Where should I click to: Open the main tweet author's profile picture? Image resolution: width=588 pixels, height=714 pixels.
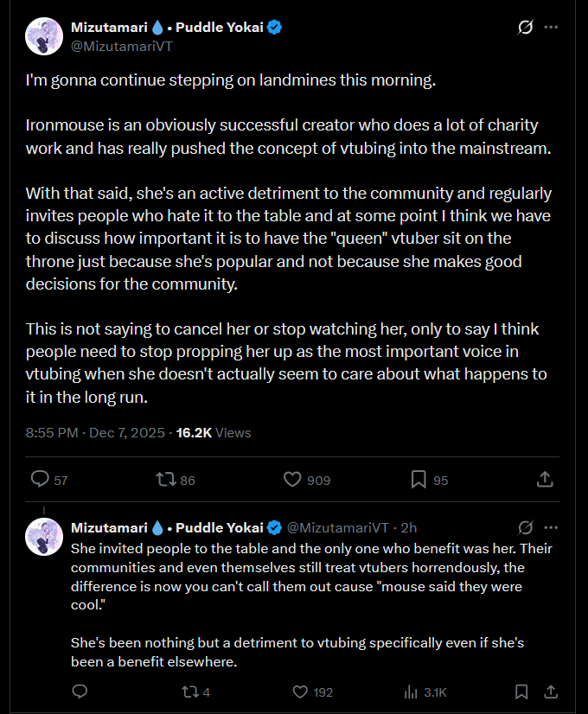pyautogui.click(x=44, y=36)
